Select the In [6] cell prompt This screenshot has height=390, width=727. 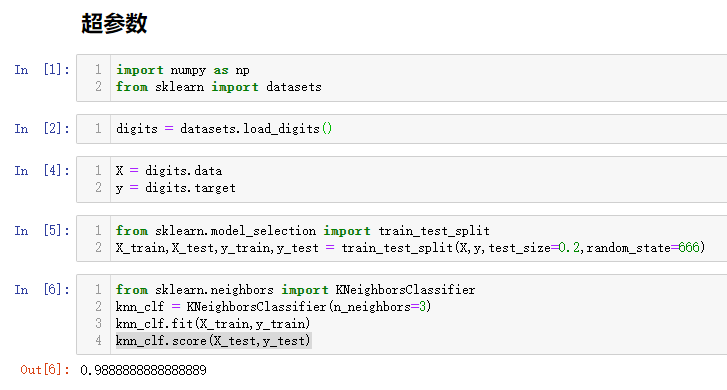point(42,290)
